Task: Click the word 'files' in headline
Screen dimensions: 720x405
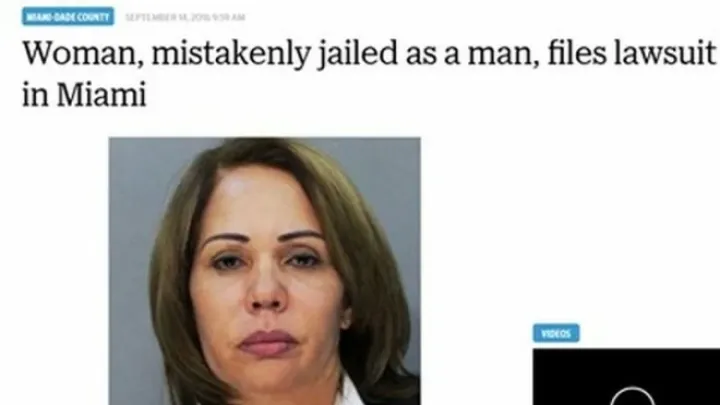Action: point(577,53)
